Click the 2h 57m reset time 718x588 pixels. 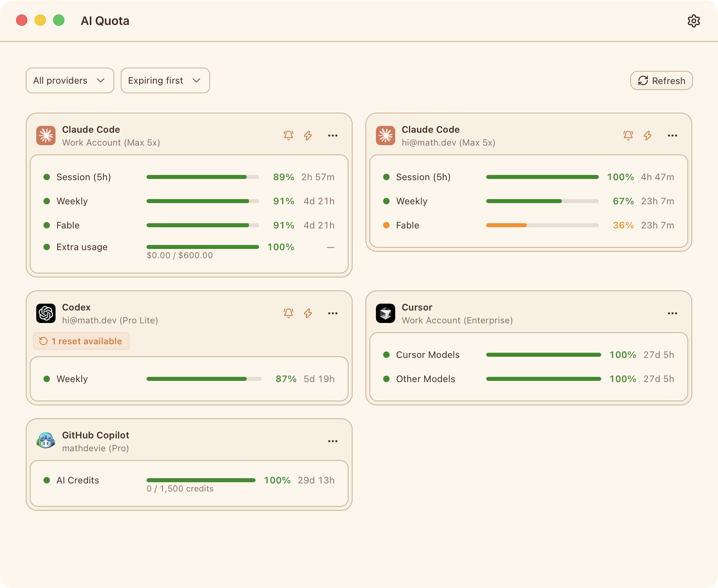pos(318,177)
